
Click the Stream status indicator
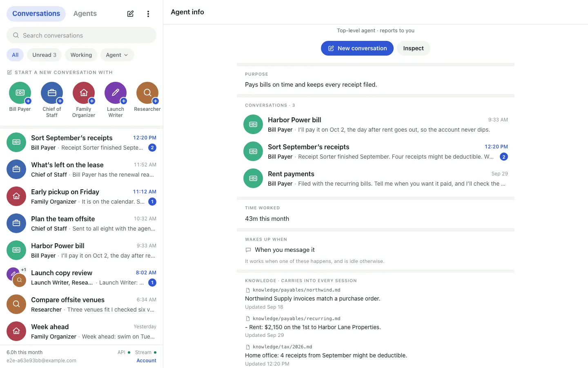[146, 352]
